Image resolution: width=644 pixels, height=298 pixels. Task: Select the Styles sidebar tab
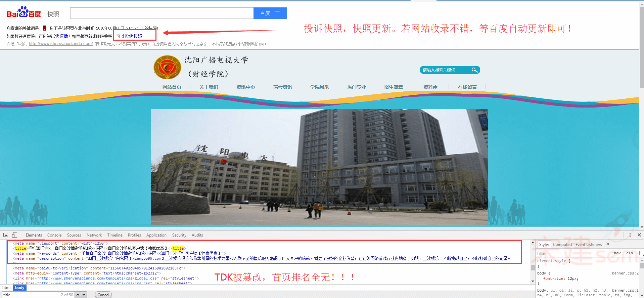(x=544, y=245)
